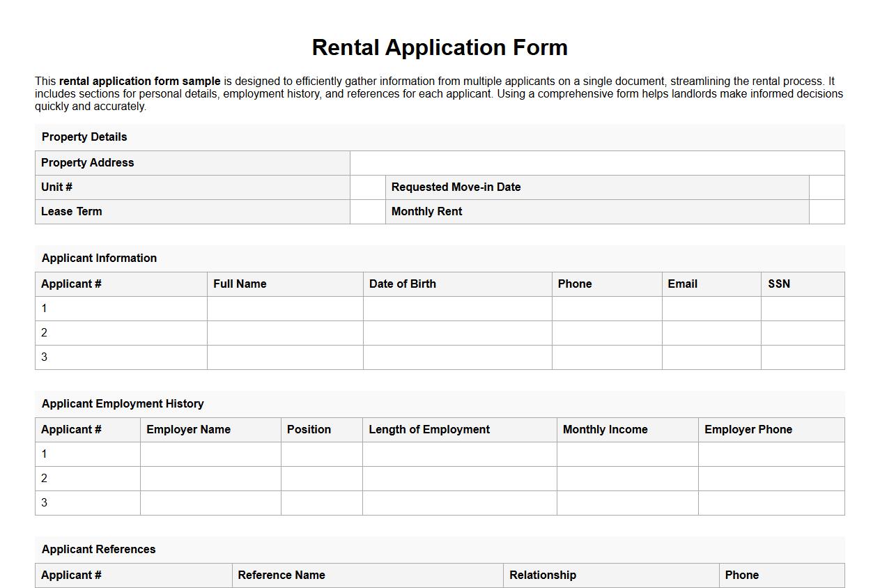Select Applicant 2's Position cell
The image size is (880, 588).
321,478
